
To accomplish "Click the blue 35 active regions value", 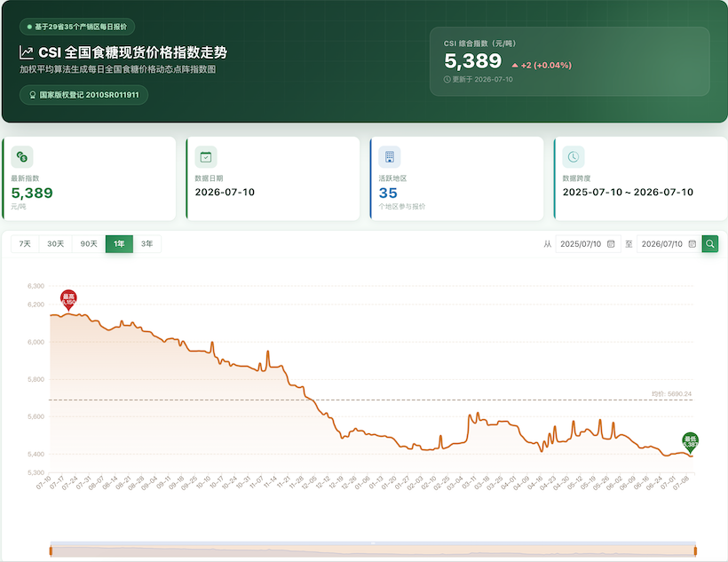I will tap(388, 193).
